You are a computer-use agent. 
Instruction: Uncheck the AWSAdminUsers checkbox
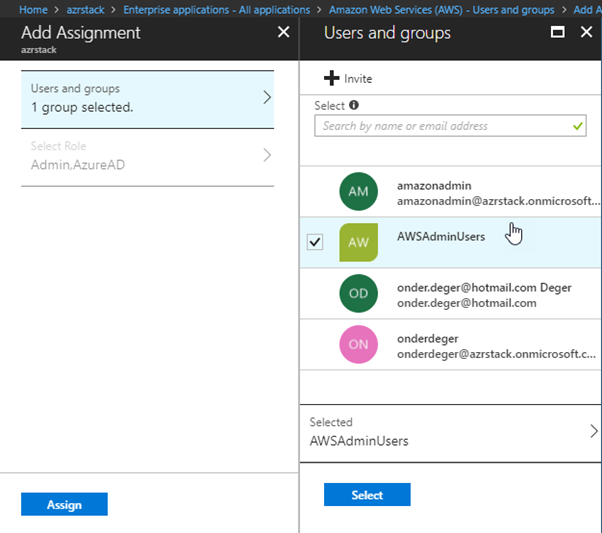[315, 242]
